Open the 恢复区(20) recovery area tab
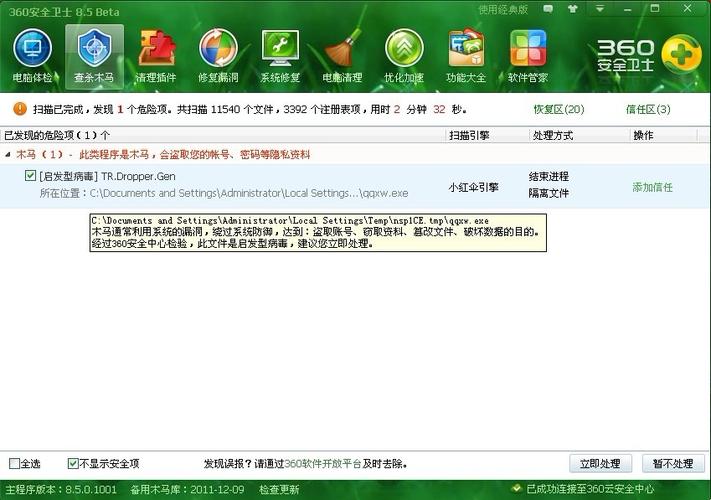 click(558, 109)
